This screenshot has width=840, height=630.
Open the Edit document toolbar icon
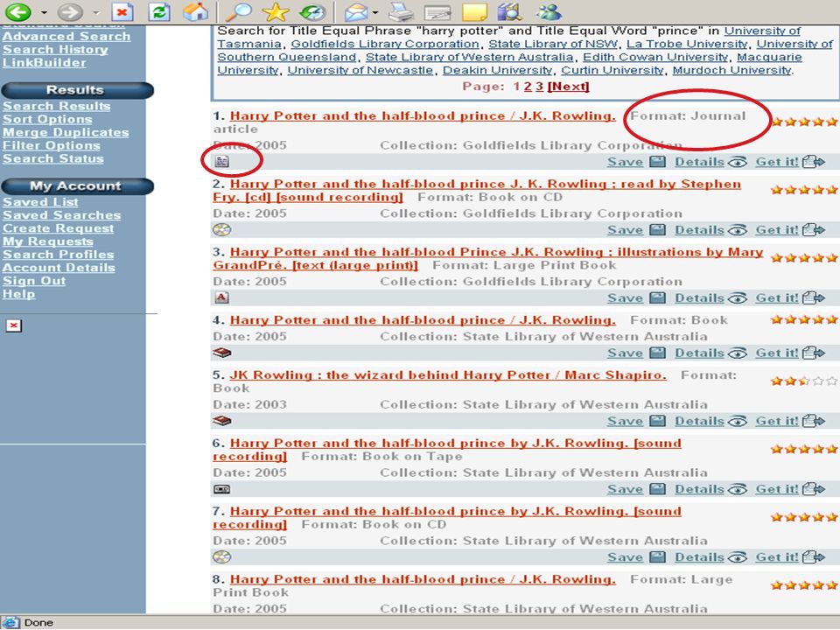[x=437, y=11]
